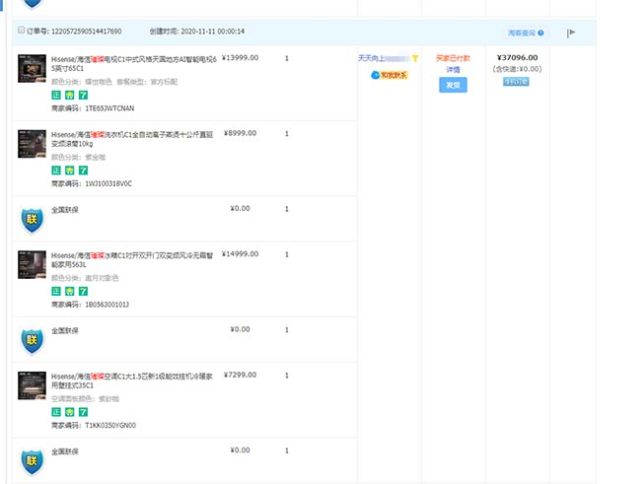Click the blue 发货 ship button
This screenshot has width=641, height=484.
click(453, 85)
